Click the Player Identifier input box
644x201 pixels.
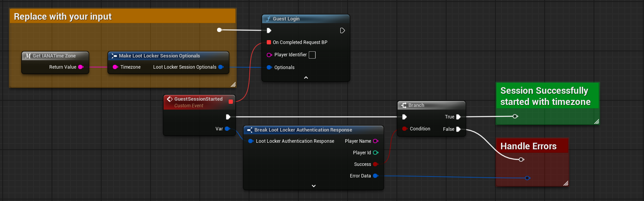[x=312, y=55]
